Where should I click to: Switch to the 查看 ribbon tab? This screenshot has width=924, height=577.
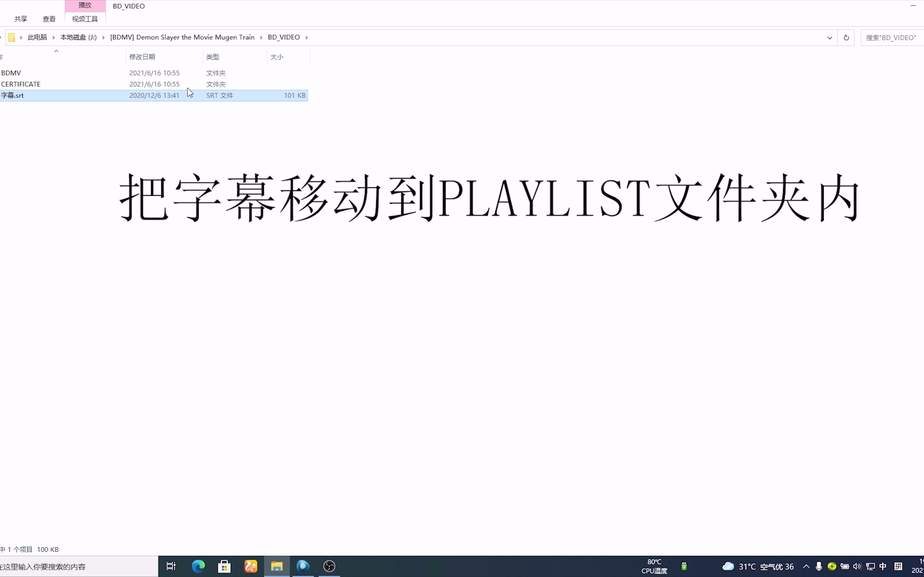click(49, 18)
